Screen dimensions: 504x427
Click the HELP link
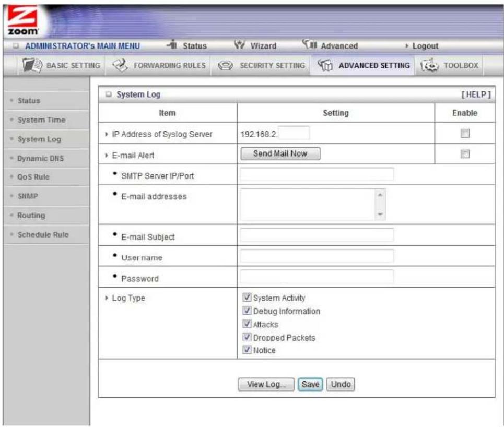476,94
